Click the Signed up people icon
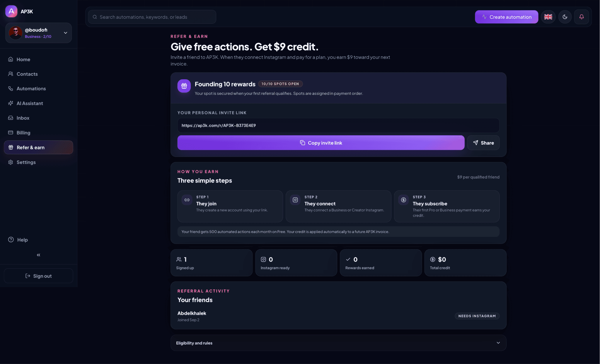This screenshot has height=364, width=600. (x=179, y=259)
